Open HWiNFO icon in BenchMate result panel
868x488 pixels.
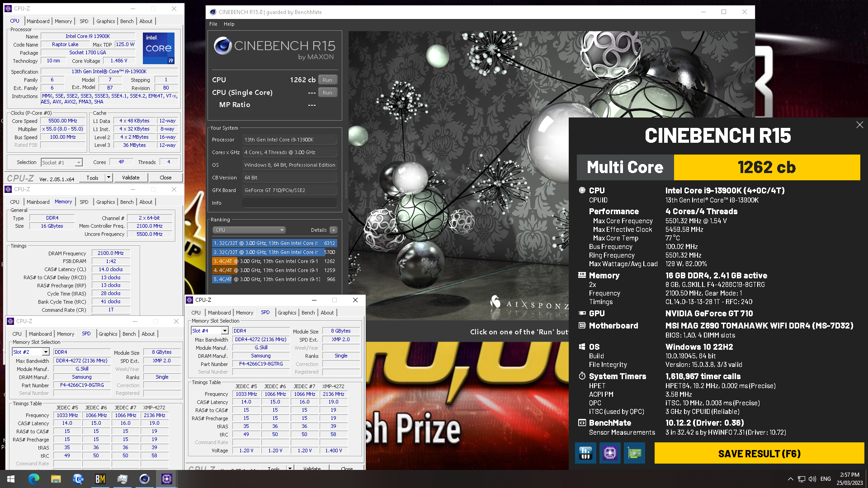coord(585,453)
